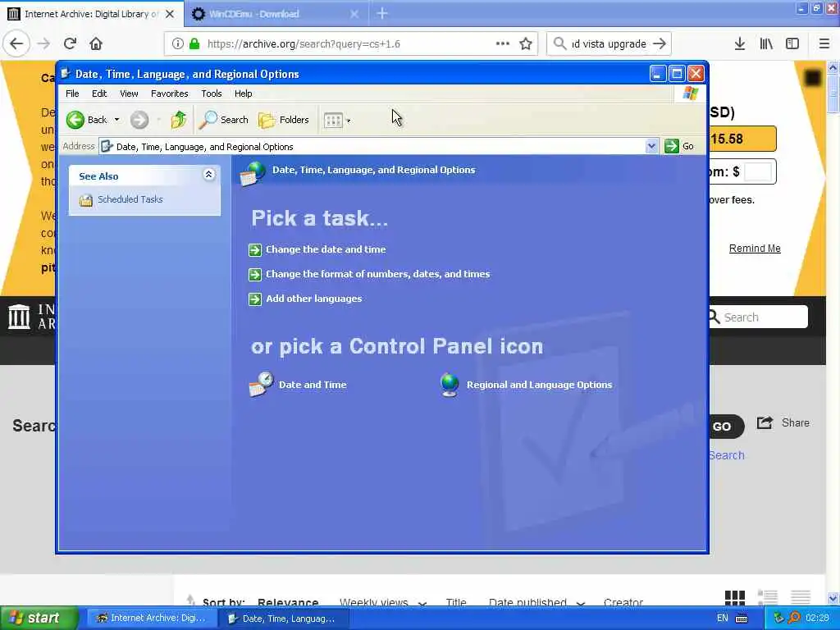Open Regional and Language Options globe icon

(449, 385)
